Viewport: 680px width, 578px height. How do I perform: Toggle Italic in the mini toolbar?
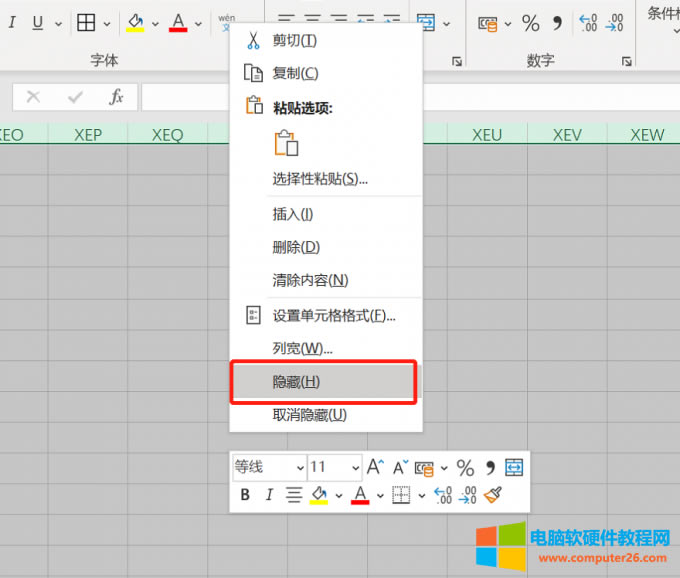tap(269, 495)
